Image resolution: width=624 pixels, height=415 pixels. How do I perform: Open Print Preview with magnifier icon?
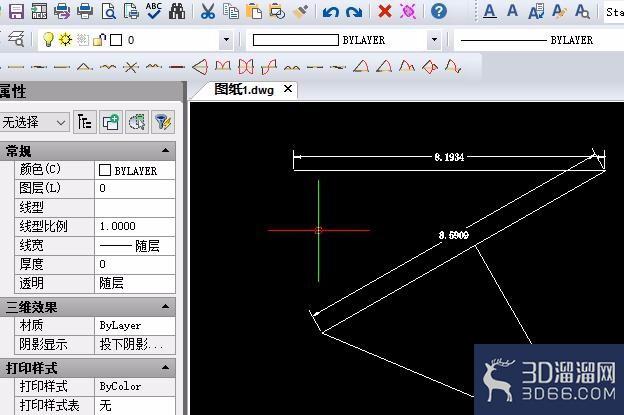point(108,11)
